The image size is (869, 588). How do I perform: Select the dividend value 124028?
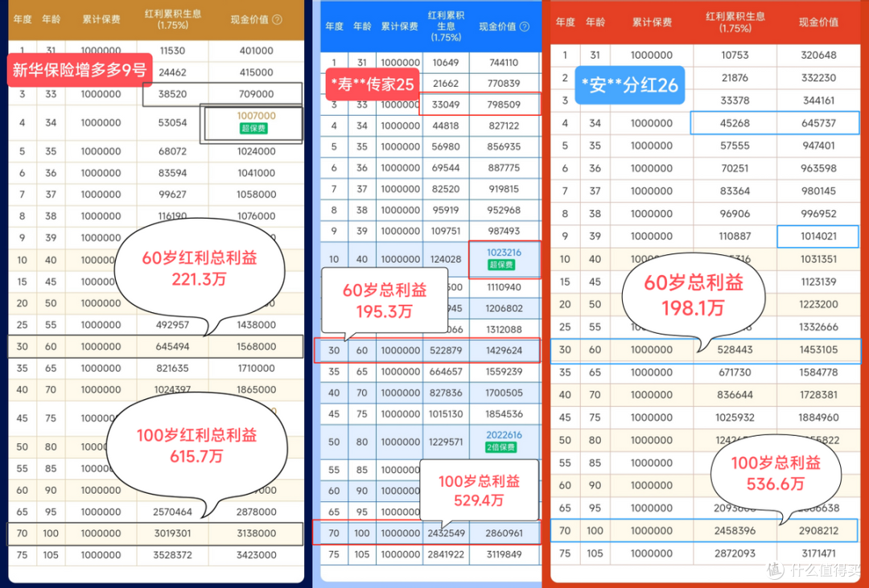[x=446, y=257]
